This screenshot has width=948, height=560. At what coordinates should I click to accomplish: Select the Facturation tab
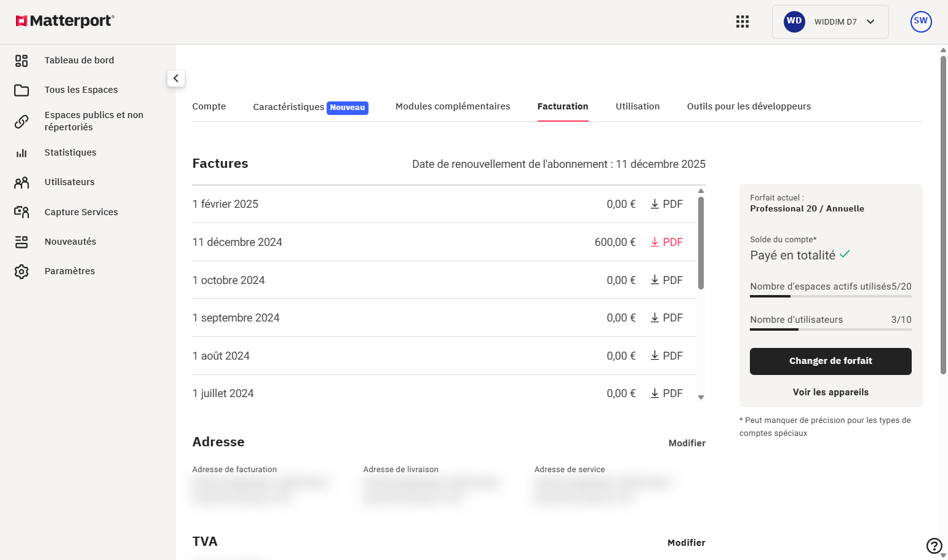coord(563,106)
